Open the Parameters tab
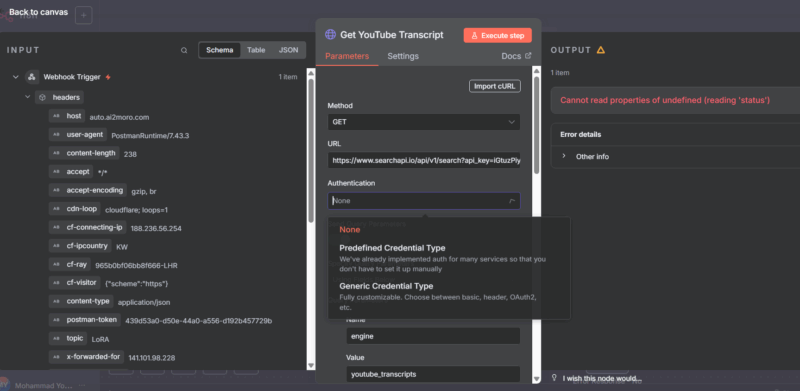The image size is (800, 391). point(347,56)
